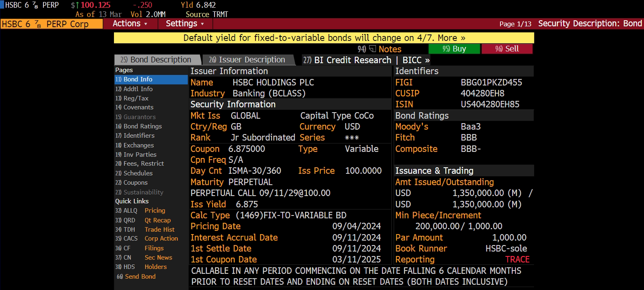Open TDH Trade Hist quick link

point(145,229)
